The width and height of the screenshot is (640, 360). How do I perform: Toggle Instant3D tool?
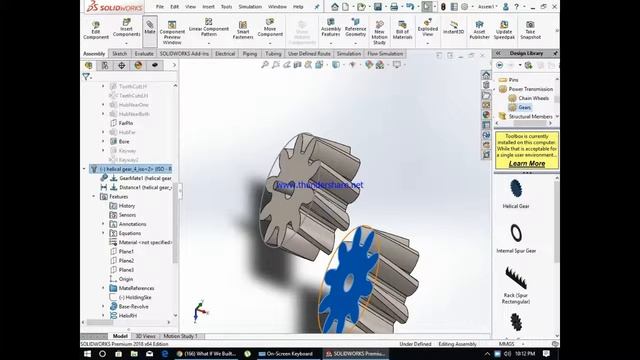[x=453, y=28]
